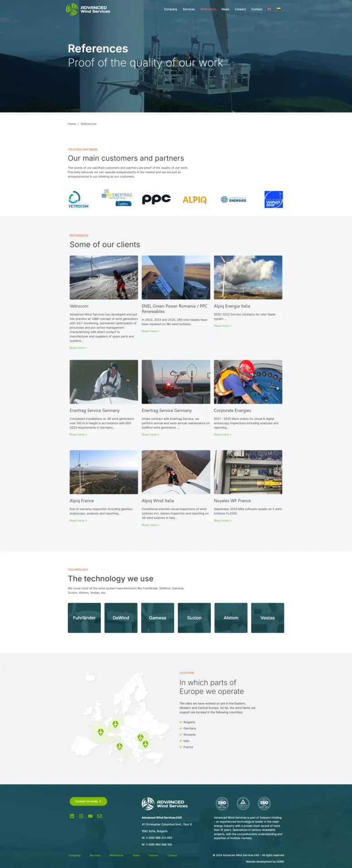Switch language with the Bulgarian flag icon
Image resolution: width=352 pixels, height=868 pixels.
(279, 9)
